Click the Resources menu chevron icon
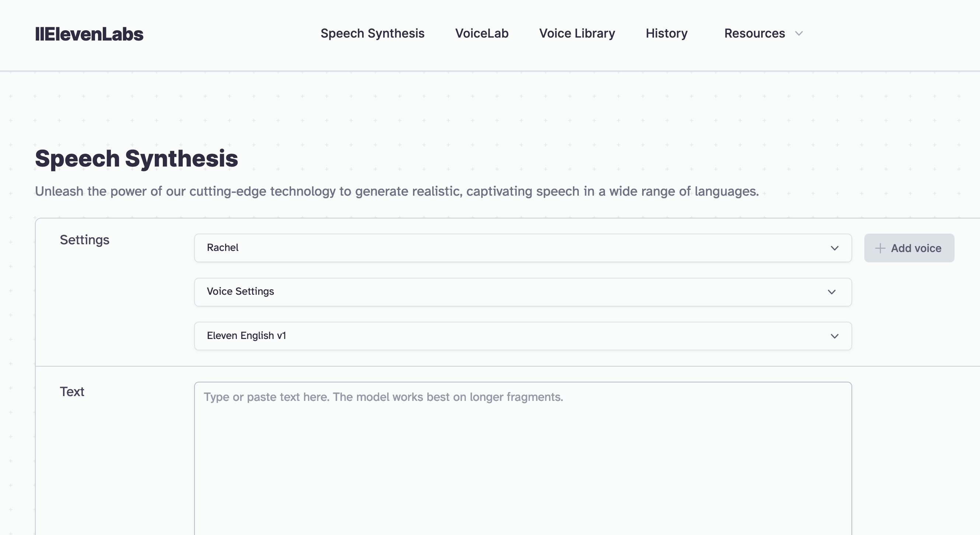980x535 pixels. click(802, 34)
